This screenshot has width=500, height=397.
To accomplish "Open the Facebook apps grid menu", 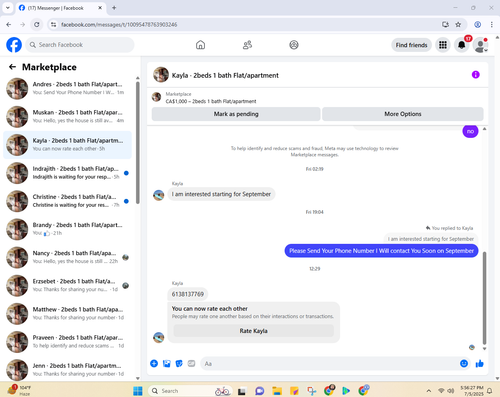I will pyautogui.click(x=443, y=45).
